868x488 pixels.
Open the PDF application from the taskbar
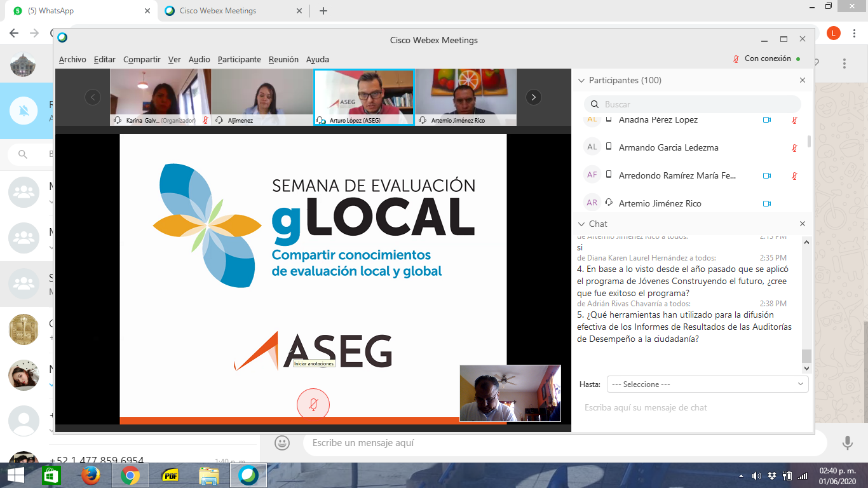click(170, 475)
